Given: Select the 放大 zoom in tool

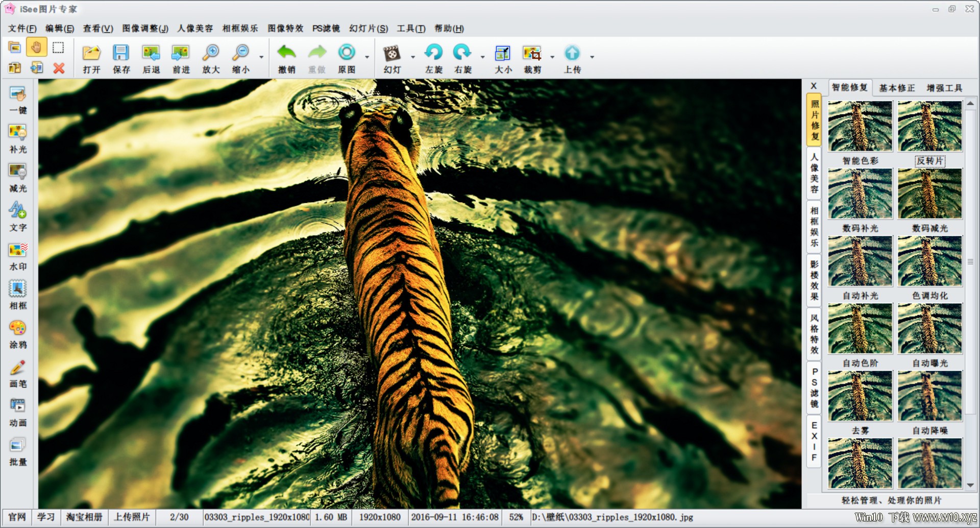Looking at the screenshot, I should click(211, 53).
